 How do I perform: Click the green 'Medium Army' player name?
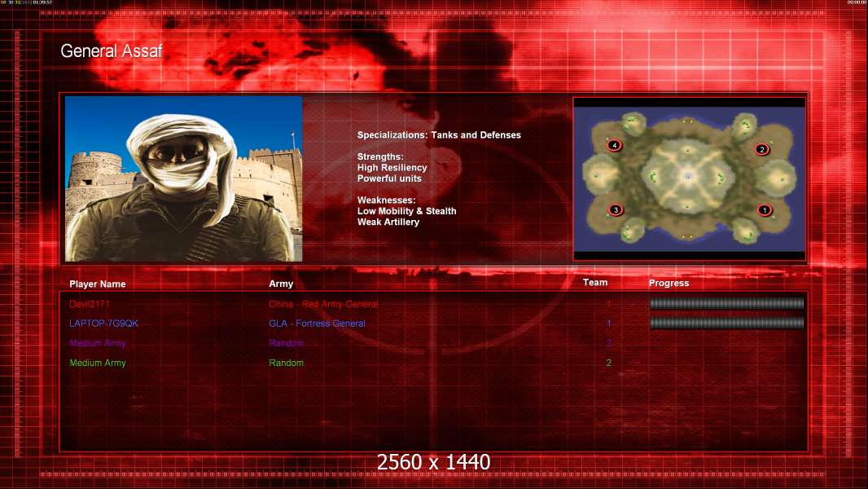98,363
